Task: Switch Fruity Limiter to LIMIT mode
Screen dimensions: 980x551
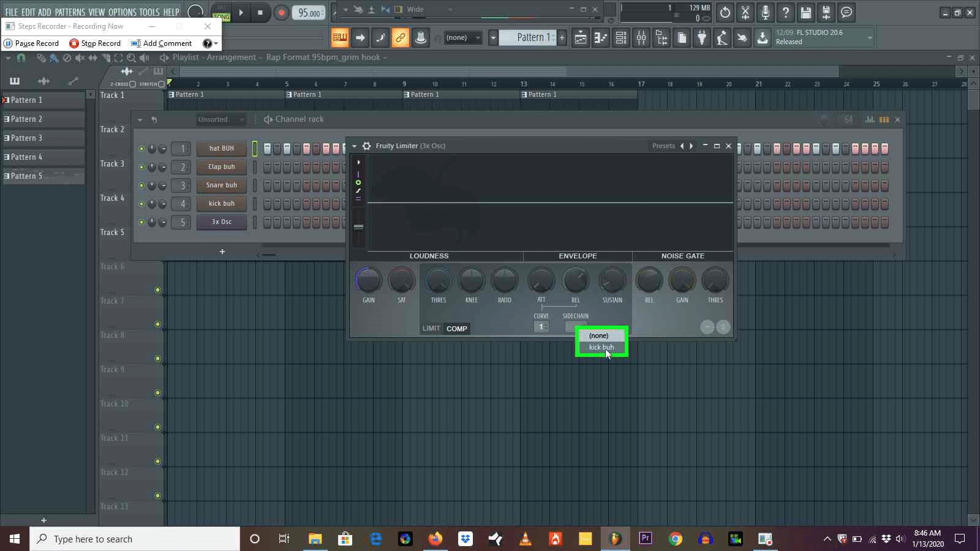Action: [x=431, y=329]
